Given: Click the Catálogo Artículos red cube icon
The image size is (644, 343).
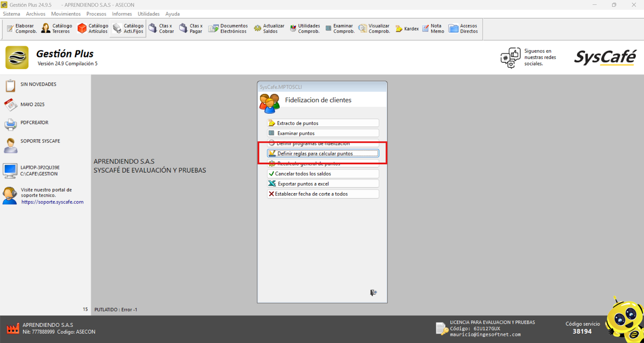Looking at the screenshot, I should coord(82,28).
